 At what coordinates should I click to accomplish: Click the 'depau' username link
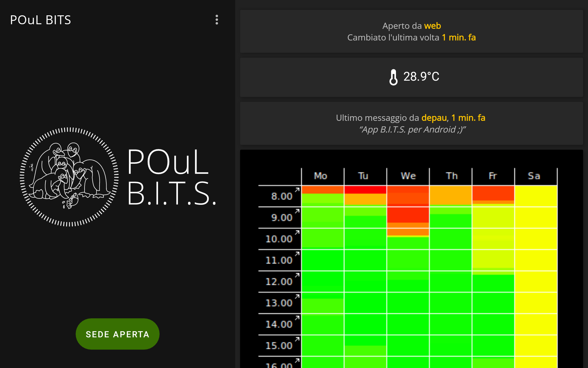click(x=434, y=118)
